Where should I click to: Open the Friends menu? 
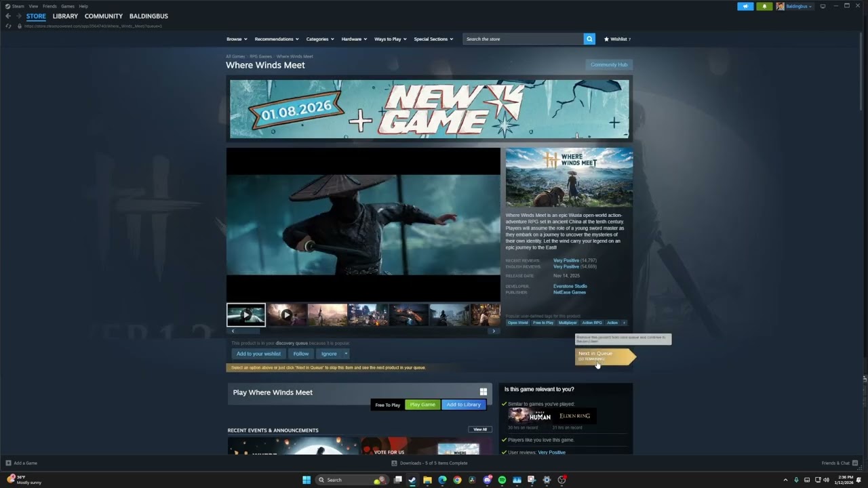coord(50,6)
